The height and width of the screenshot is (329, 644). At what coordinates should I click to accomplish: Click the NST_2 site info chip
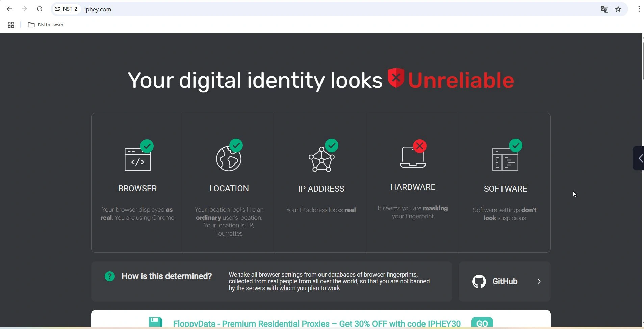point(67,9)
